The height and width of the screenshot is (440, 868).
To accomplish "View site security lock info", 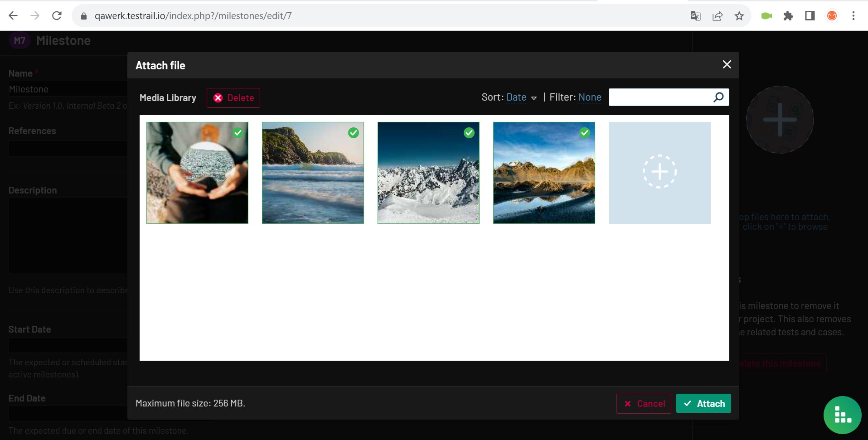I will tap(83, 16).
